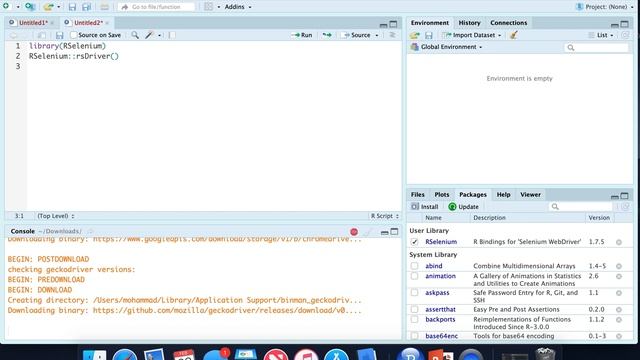Open the Project: (None) dropdown
Screen dimensions: 640x360
604,7
